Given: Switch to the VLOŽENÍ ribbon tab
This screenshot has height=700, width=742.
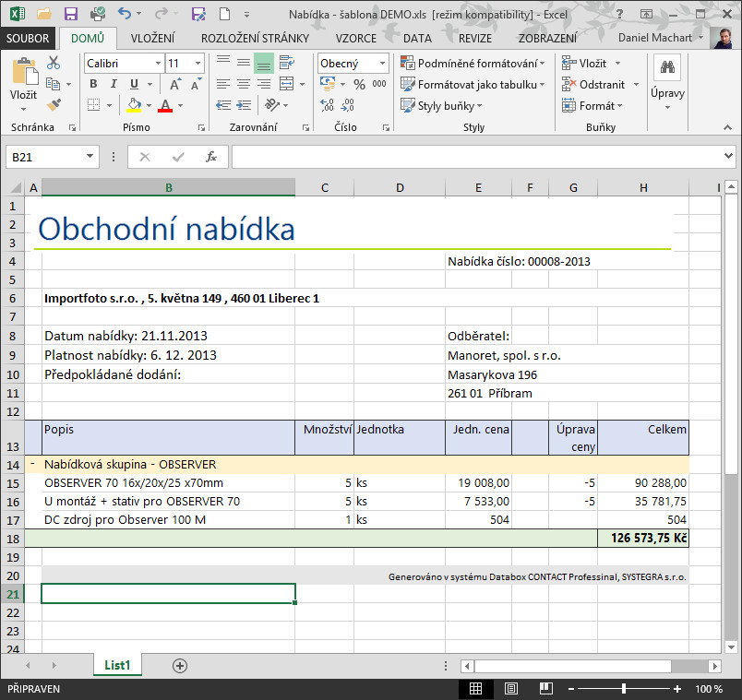Looking at the screenshot, I should point(152,39).
